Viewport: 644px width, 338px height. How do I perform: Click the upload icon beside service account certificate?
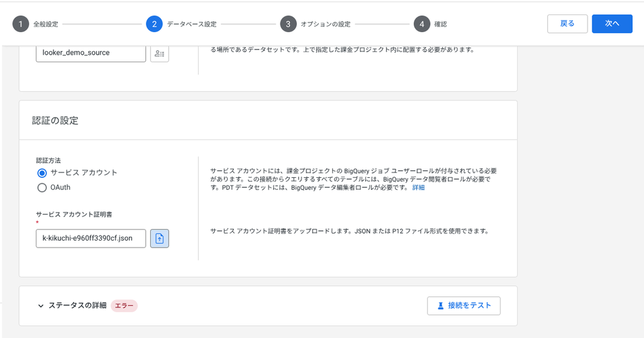click(x=159, y=238)
